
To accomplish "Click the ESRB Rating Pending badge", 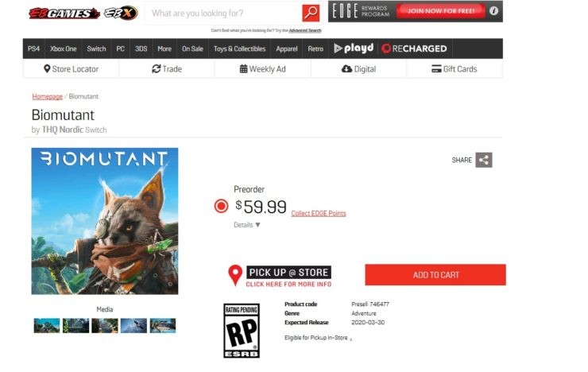I will [242, 331].
